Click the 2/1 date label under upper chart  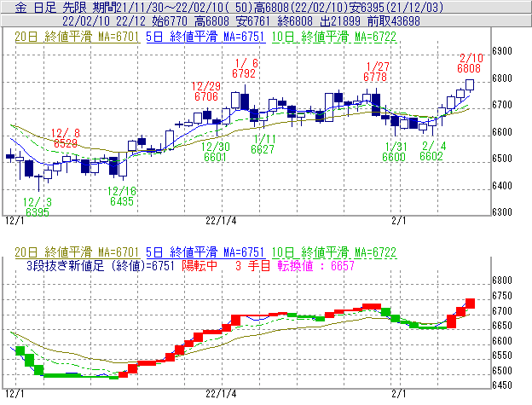click(399, 221)
